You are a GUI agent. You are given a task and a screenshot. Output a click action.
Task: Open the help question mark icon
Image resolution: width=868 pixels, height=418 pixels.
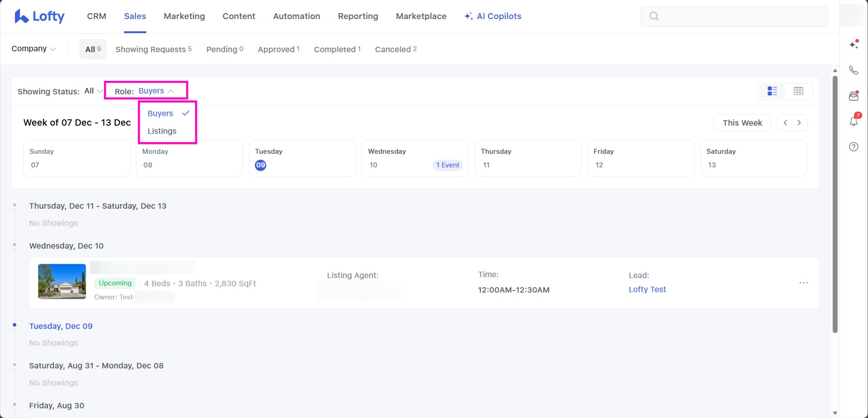point(853,147)
